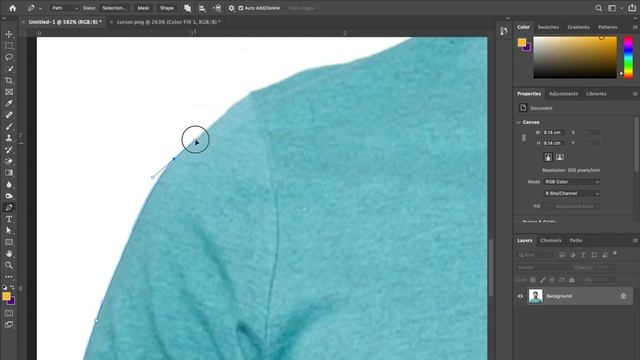Click the share icon at top right
The image size is (640, 360).
coord(632,8)
